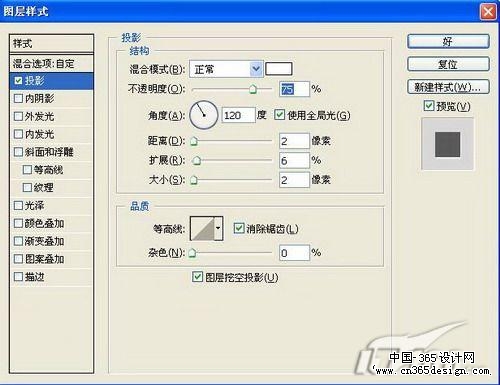
Task: Enable the 外发光 outer glow checkbox
Action: pos(18,116)
